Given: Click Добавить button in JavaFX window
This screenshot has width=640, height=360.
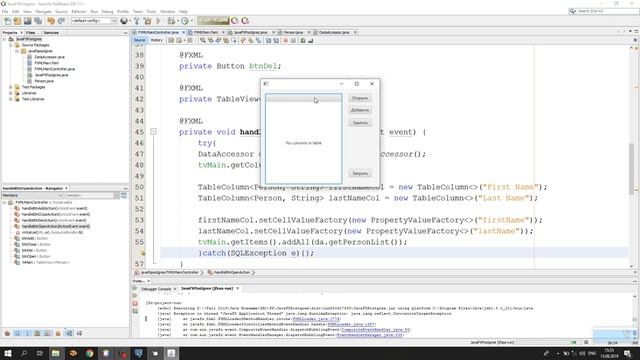Looking at the screenshot, I should [360, 110].
